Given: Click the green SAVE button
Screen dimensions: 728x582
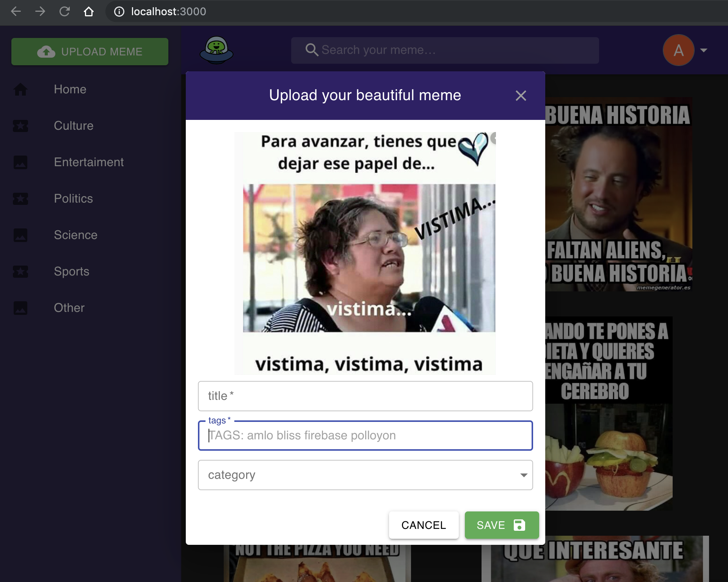Looking at the screenshot, I should click(501, 525).
